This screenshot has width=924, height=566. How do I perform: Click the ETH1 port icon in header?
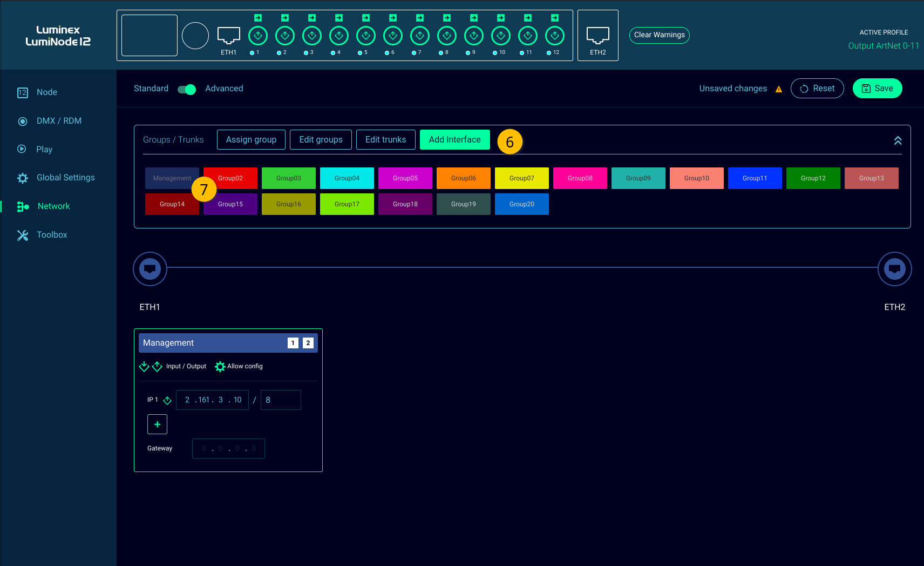click(228, 36)
